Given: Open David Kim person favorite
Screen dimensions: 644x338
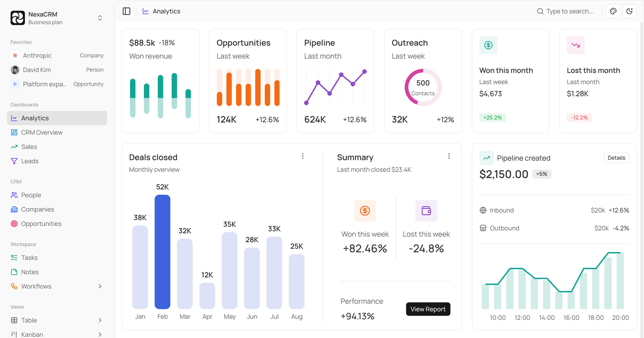Looking at the screenshot, I should click(x=57, y=70).
